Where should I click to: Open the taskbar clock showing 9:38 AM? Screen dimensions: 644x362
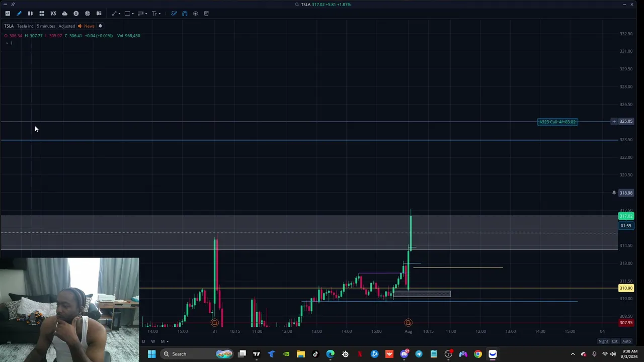(x=629, y=354)
